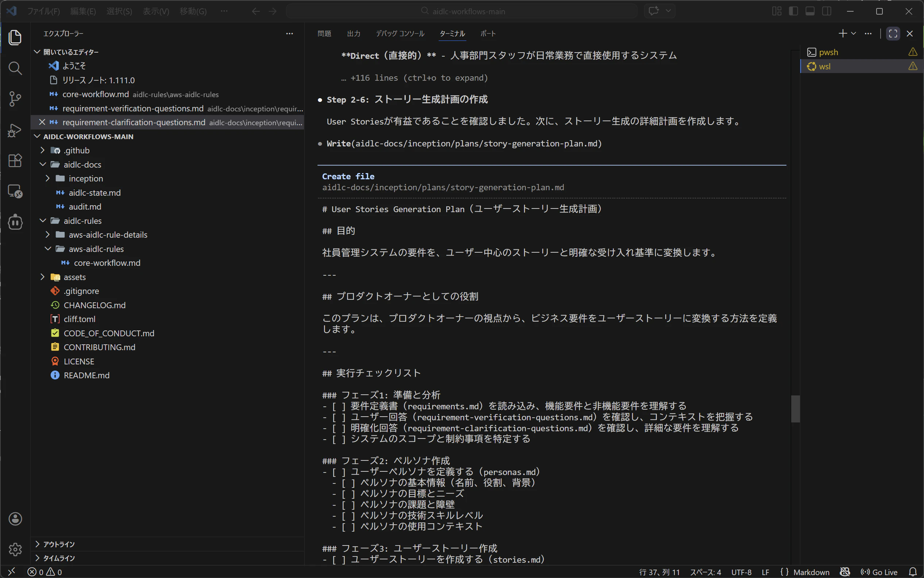Screen dimensions: 924x578
Task: Click the UTF-8 encoding indicator
Action: point(741,572)
